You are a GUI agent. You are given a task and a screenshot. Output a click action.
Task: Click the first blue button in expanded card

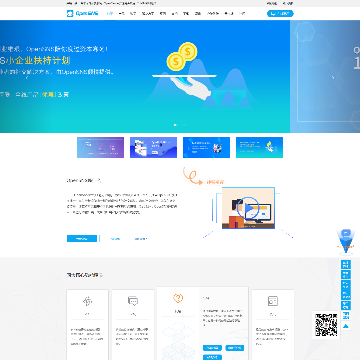pyautogui.click(x=212, y=348)
